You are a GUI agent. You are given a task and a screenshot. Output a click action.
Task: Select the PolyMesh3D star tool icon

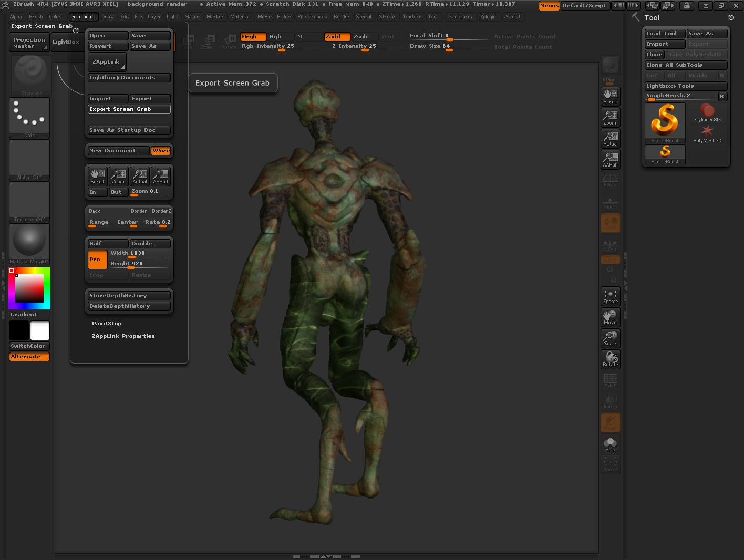point(707,133)
